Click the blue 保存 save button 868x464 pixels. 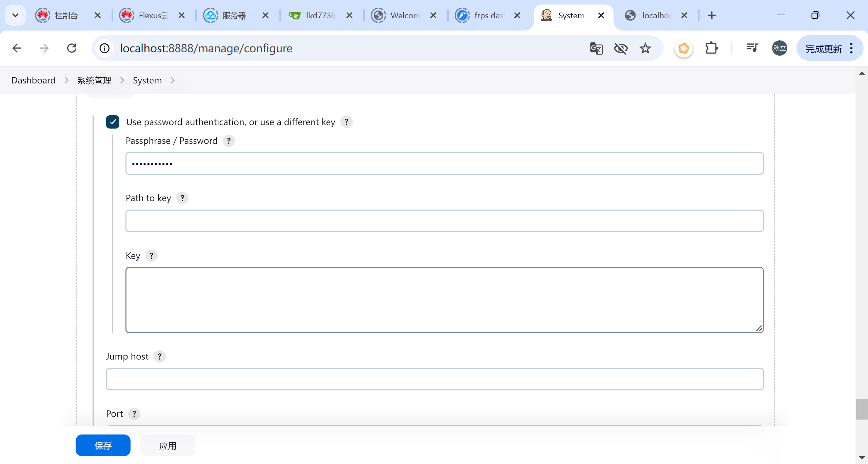point(103,445)
